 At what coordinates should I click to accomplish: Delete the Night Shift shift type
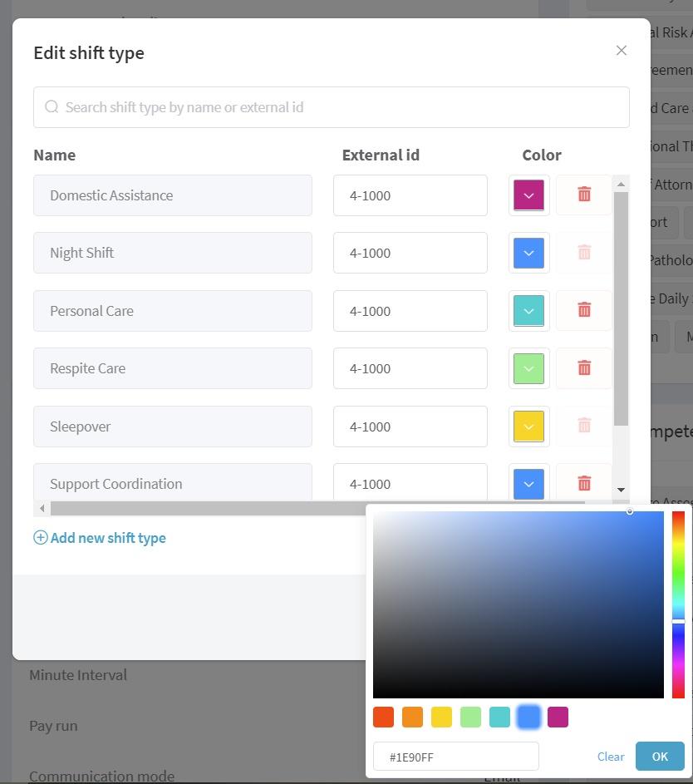583,253
